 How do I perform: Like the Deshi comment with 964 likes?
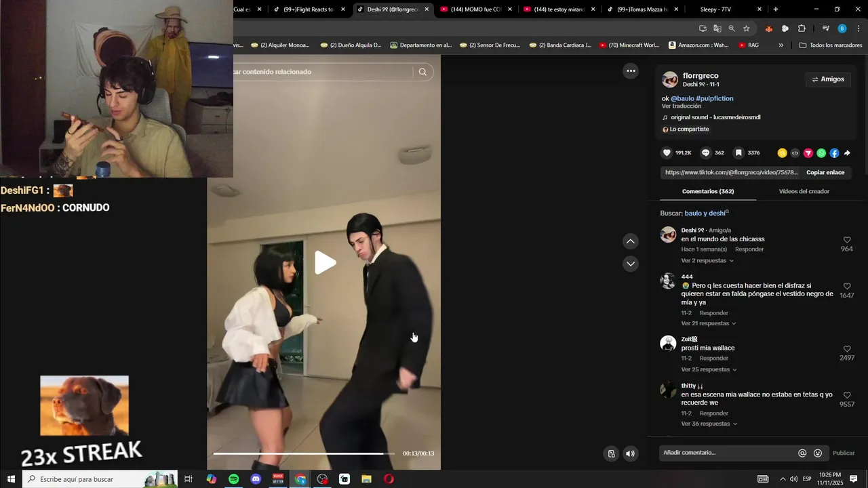[x=847, y=240]
